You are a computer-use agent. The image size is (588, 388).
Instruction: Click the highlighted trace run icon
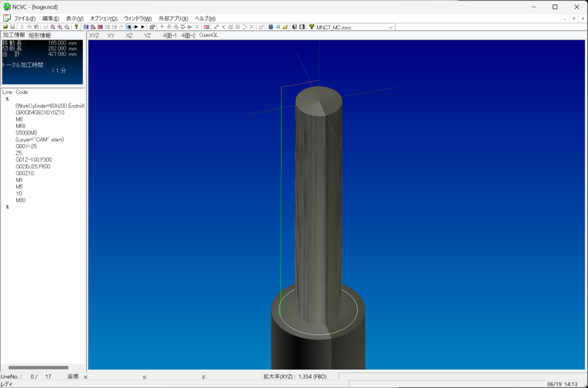point(129,27)
